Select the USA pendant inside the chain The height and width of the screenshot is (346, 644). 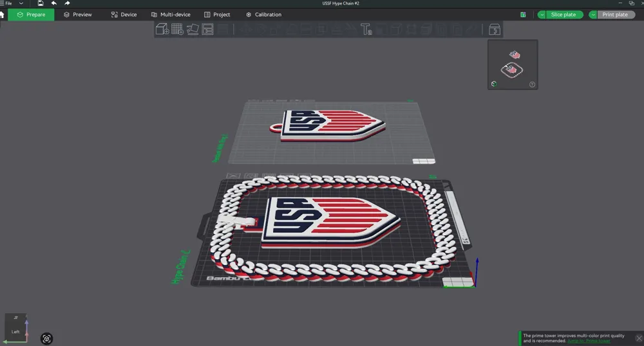click(x=330, y=221)
